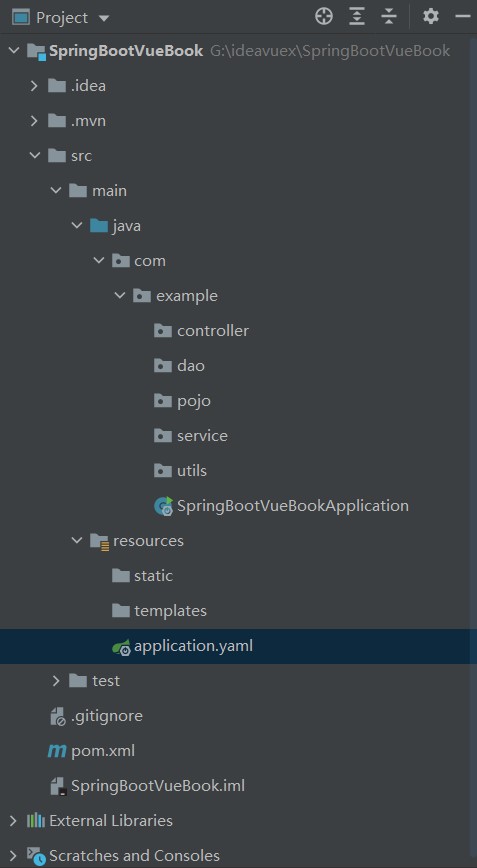Click the pojo package icon
The height and width of the screenshot is (868, 477).
pos(163,400)
